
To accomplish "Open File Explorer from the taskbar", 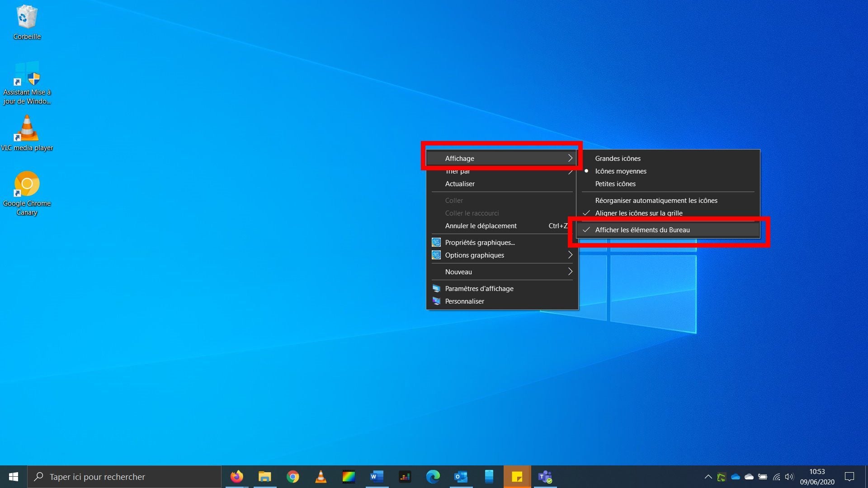I will click(x=264, y=477).
